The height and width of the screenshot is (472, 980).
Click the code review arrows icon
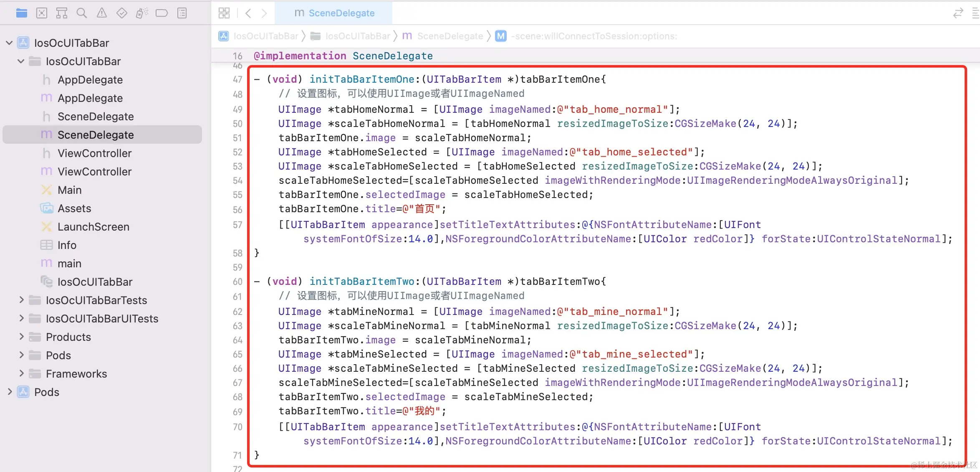[x=958, y=13]
